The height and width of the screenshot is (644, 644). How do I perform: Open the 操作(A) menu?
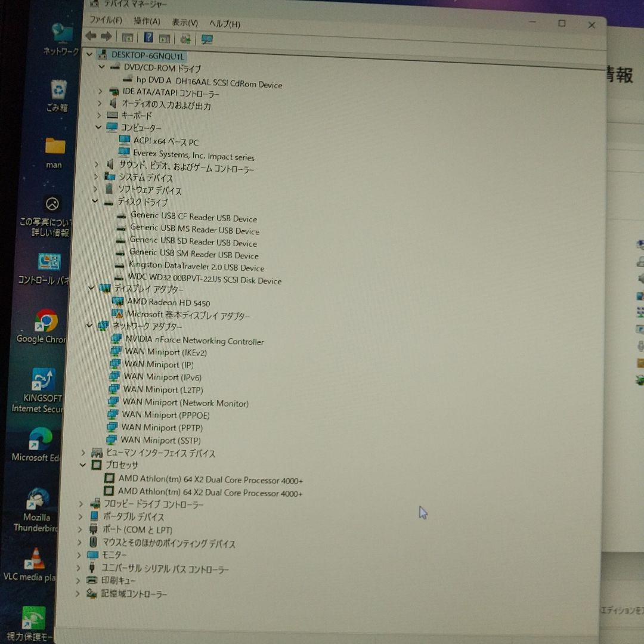point(147,21)
